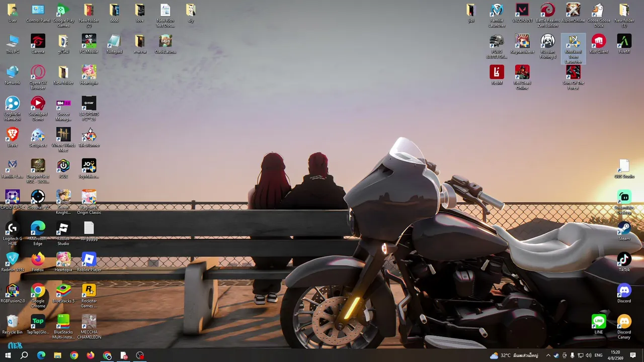Open the iCUE shortcut
644x362 pixels.
pyautogui.click(x=63, y=168)
